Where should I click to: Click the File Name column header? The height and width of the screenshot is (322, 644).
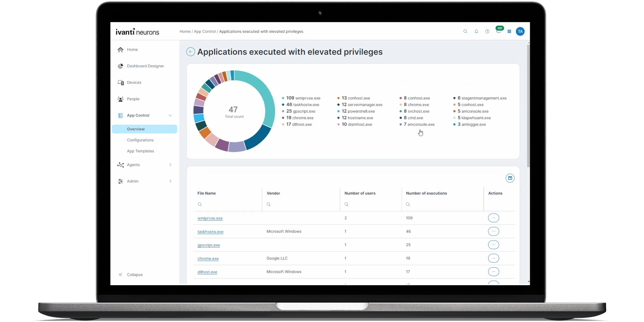[206, 193]
